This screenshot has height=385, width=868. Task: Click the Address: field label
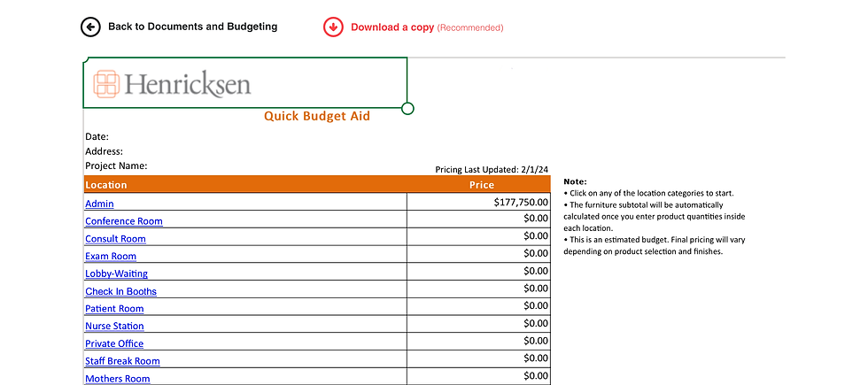[105, 151]
